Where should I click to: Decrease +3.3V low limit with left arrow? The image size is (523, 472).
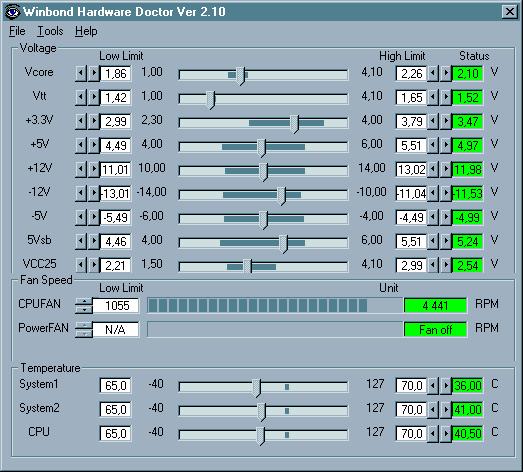click(81, 121)
